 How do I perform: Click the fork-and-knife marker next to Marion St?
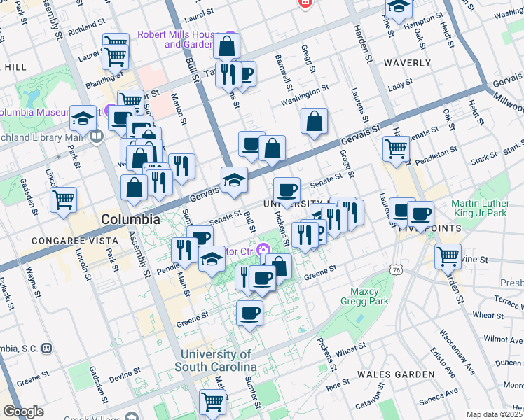(x=182, y=167)
